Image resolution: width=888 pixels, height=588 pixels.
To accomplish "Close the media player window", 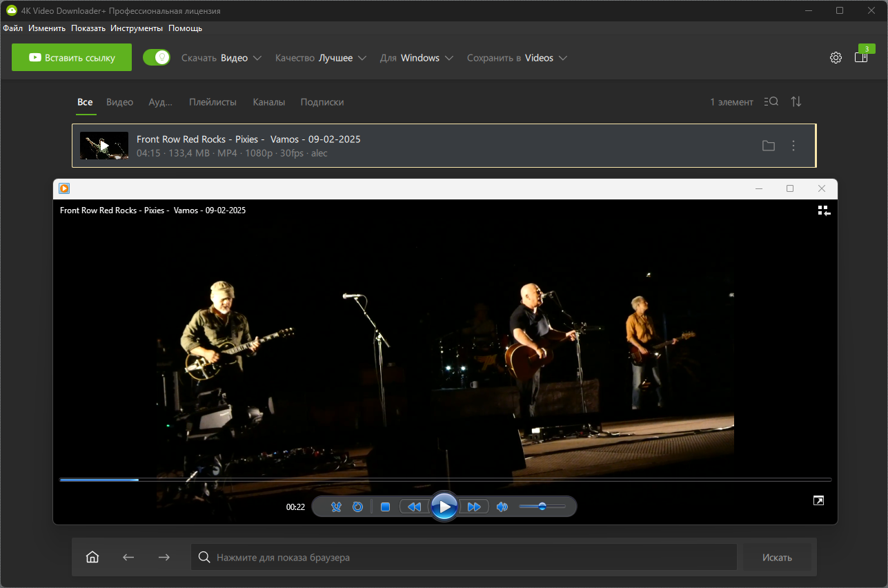I will point(821,188).
